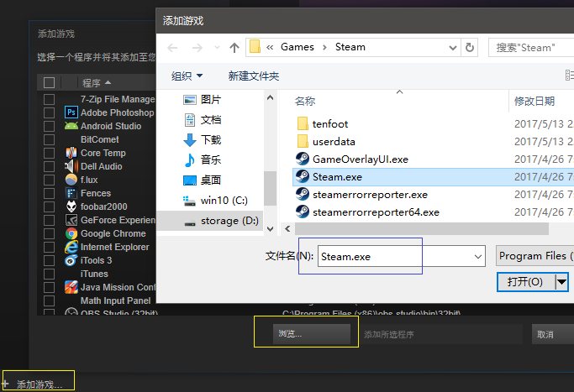
Task: Click the 取消 button
Action: pos(553,334)
